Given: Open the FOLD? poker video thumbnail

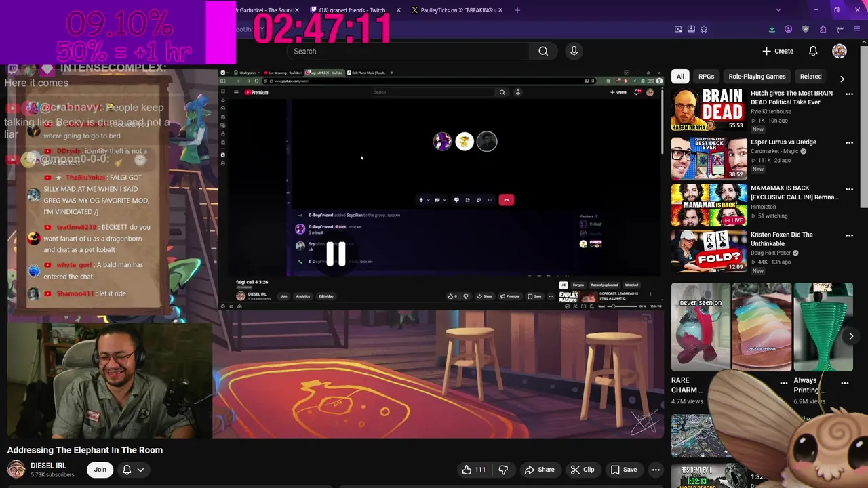Looking at the screenshot, I should click(709, 251).
